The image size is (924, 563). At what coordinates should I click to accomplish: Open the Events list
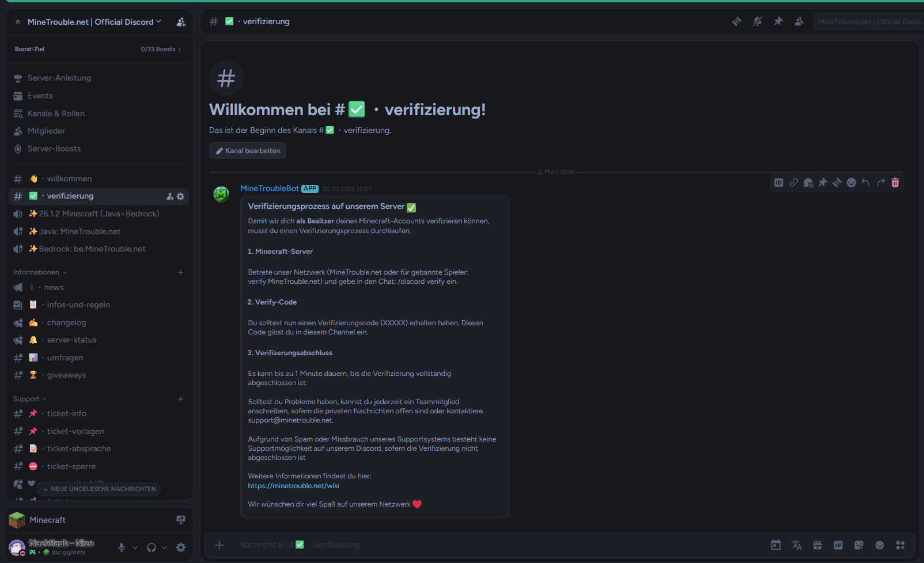point(98,96)
